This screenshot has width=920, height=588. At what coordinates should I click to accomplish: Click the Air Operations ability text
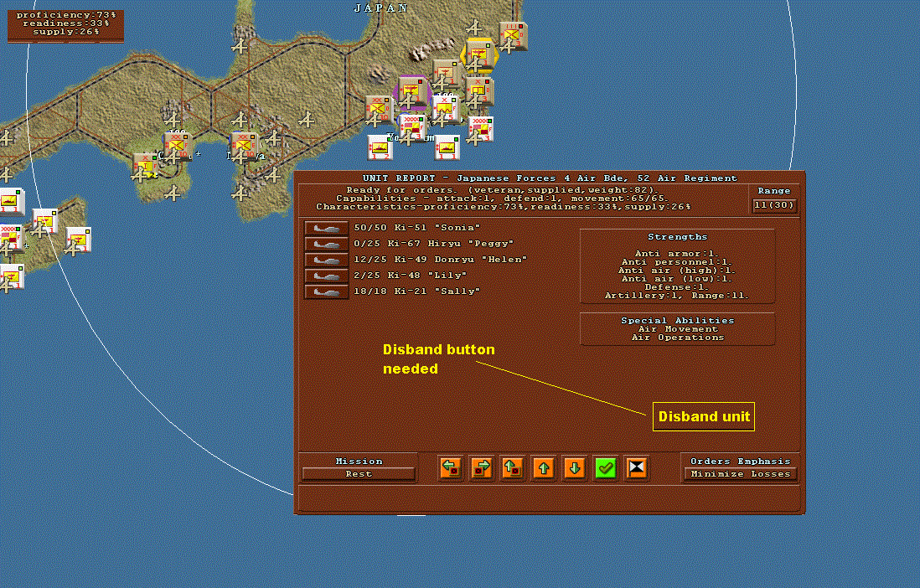click(x=677, y=338)
